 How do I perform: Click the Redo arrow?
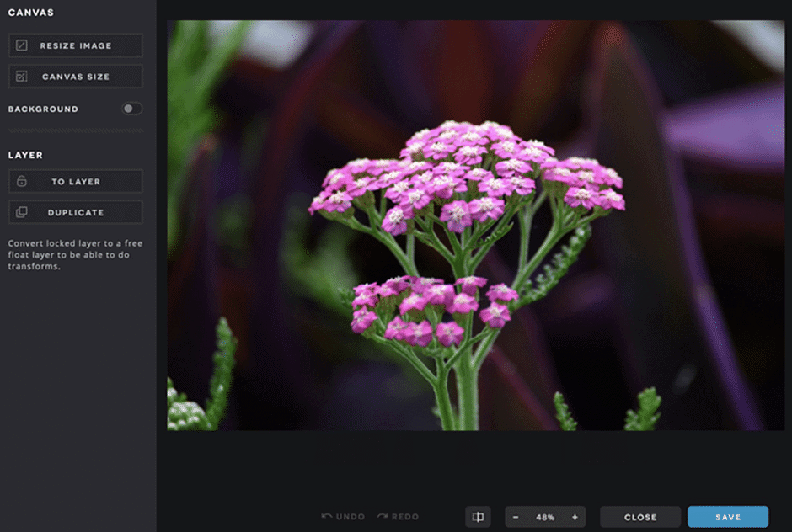(382, 517)
